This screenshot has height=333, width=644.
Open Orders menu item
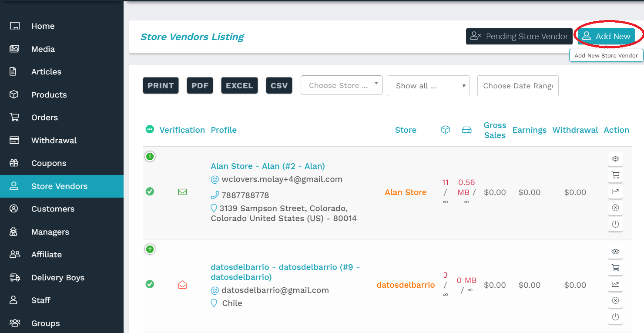point(62,118)
